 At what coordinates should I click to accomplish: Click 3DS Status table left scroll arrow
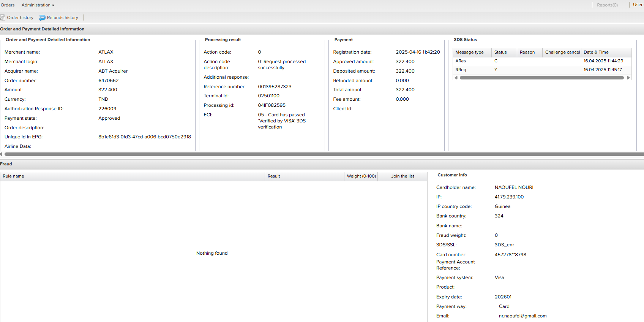[456, 78]
